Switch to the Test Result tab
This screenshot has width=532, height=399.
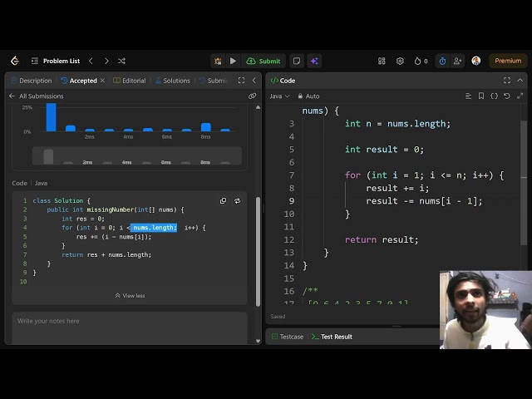click(x=332, y=337)
